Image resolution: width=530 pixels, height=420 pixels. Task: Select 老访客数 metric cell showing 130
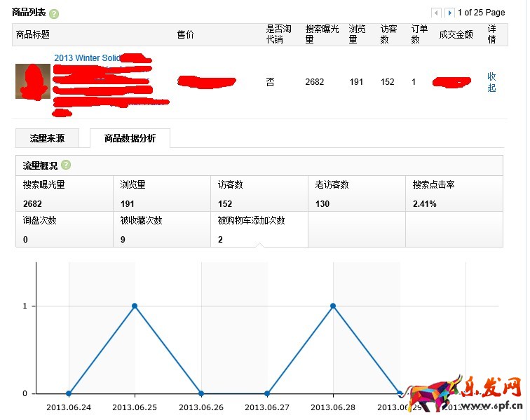click(x=357, y=194)
